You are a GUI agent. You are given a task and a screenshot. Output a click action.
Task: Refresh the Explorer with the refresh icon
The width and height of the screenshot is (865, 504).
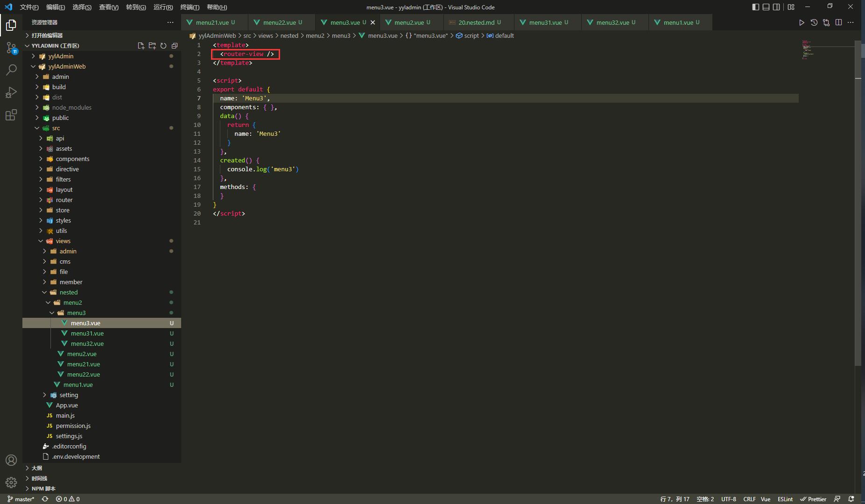[163, 46]
